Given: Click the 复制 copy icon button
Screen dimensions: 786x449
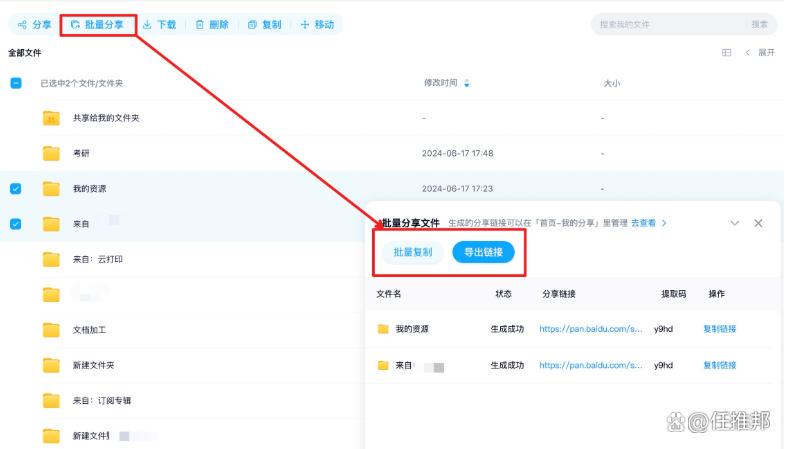Looking at the screenshot, I should click(264, 24).
